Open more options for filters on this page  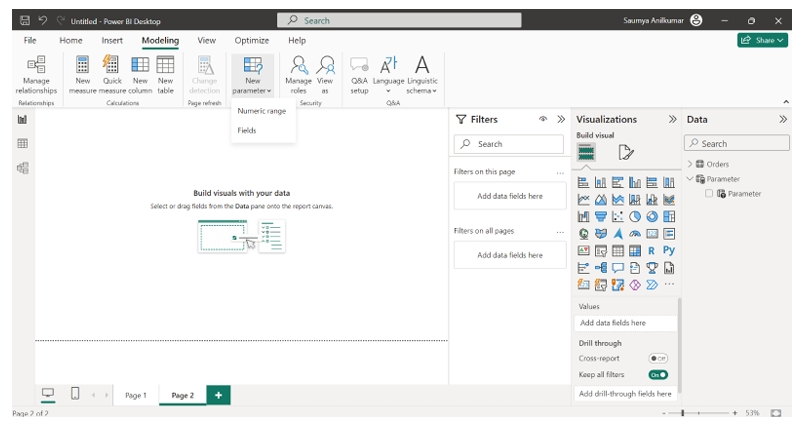pos(560,173)
